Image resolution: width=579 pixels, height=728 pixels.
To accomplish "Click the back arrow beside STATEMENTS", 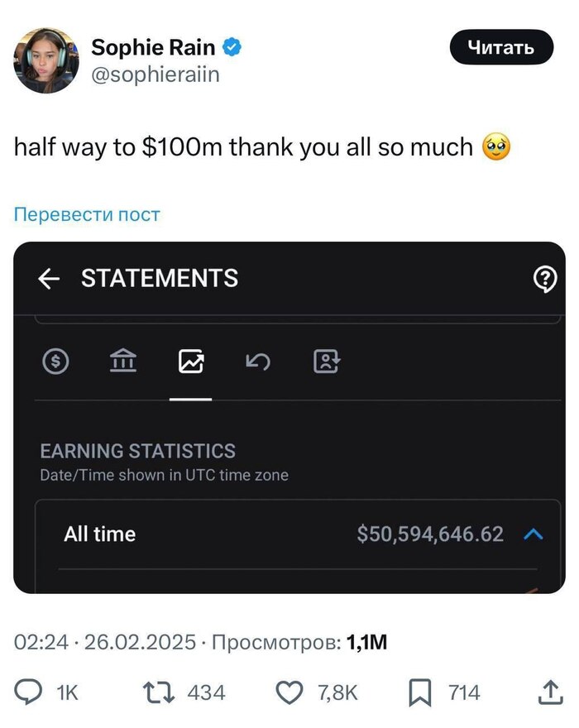I will (50, 280).
